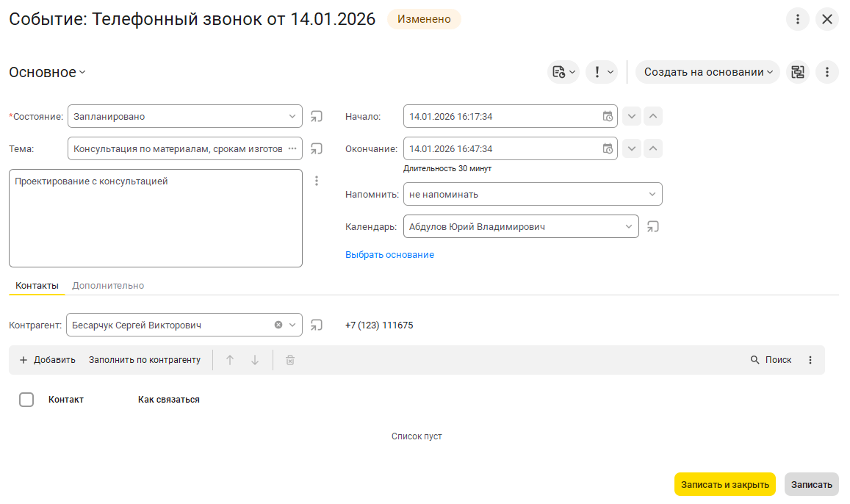The width and height of the screenshot is (850, 504).
Task: Move contact row up arrow
Action: click(x=230, y=360)
